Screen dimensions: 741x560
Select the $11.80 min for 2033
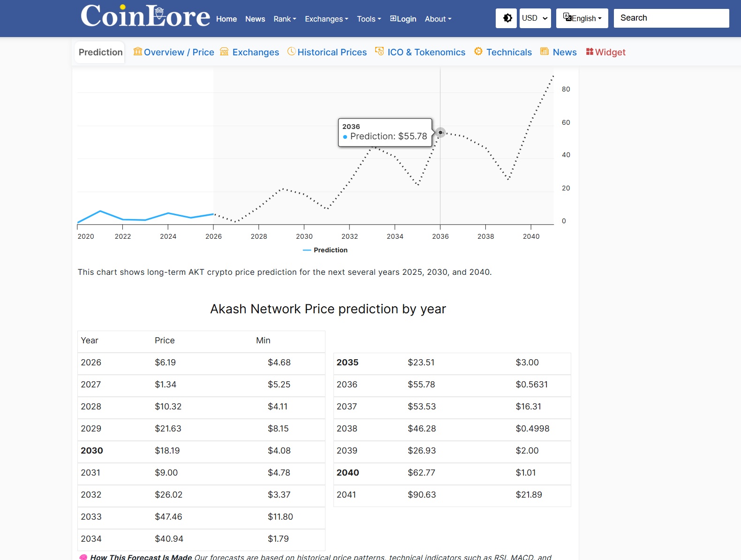(280, 517)
